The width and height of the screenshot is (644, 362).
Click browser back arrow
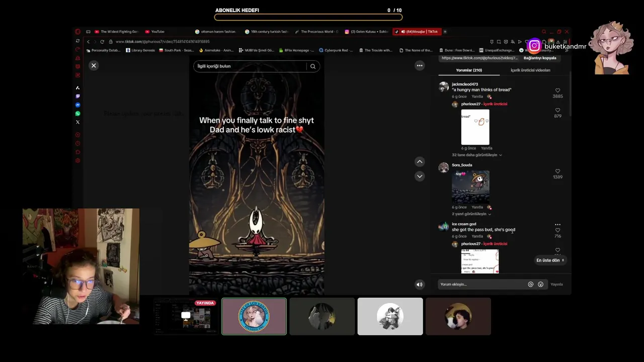pos(88,42)
